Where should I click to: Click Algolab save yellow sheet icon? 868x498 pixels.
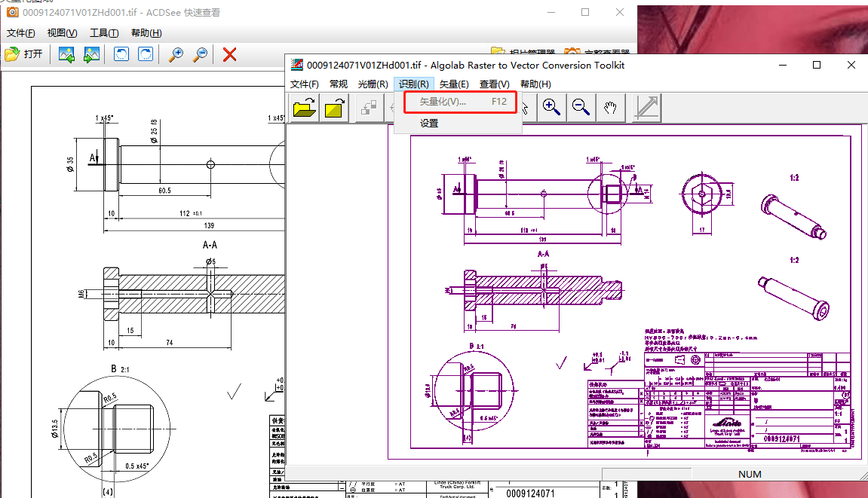[336, 107]
